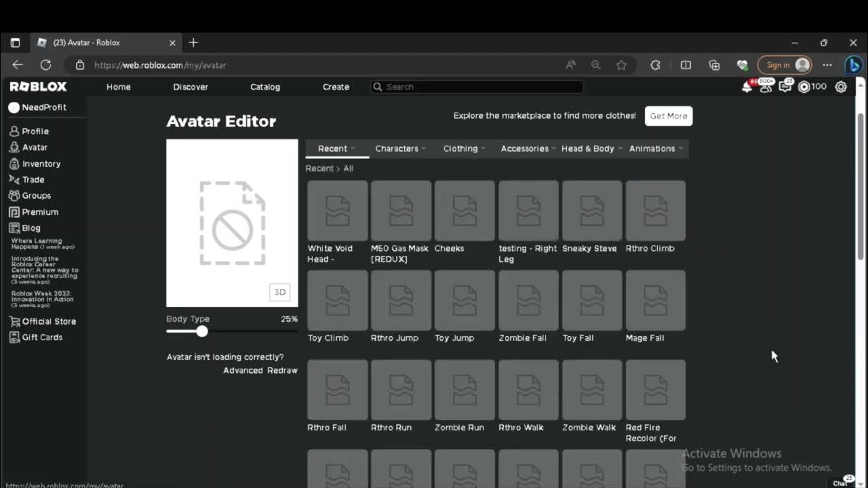Open Inventory in left sidebar
Screen dimensions: 868x488
(35, 164)
